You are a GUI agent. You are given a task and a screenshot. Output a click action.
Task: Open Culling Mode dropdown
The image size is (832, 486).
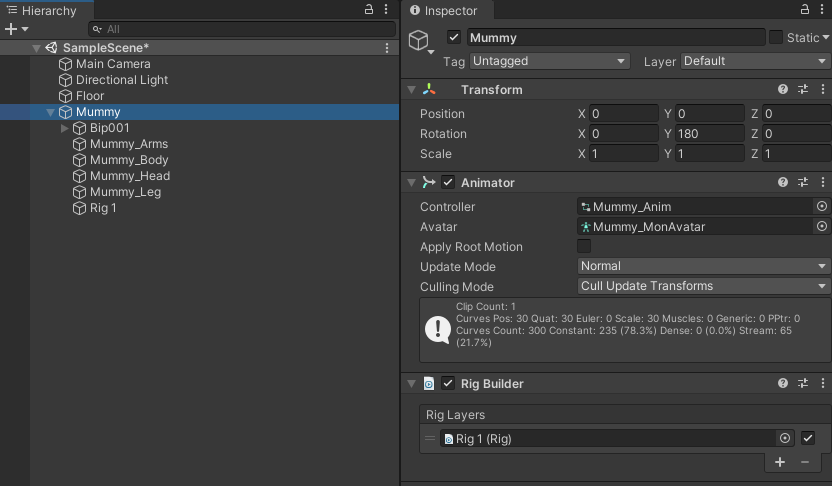pyautogui.click(x=704, y=286)
